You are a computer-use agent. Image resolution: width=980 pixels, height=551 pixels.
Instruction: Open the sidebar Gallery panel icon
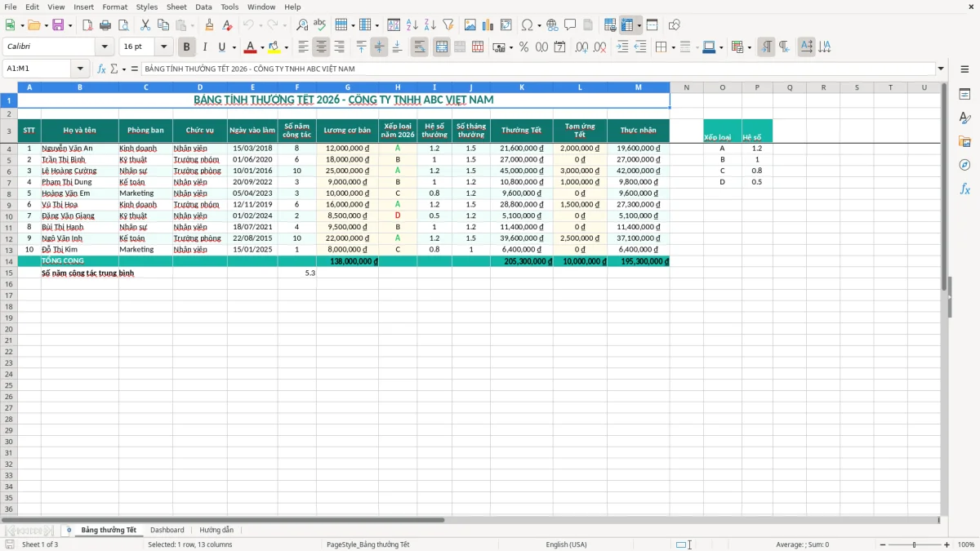tap(964, 142)
